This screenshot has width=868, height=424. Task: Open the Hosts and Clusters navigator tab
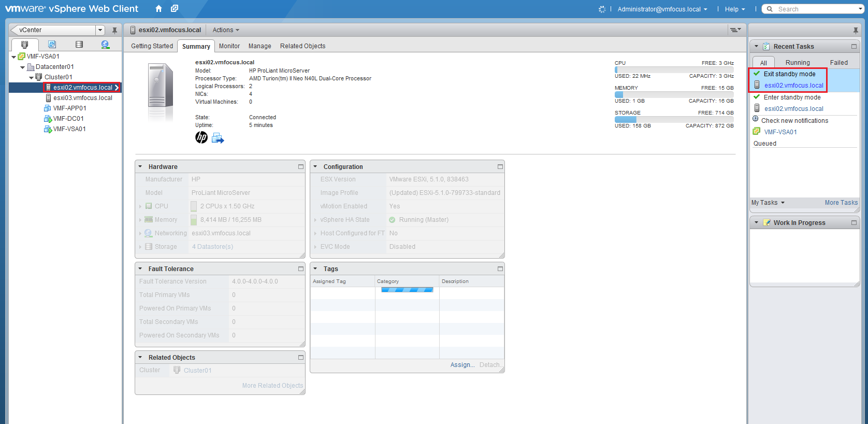[24, 45]
